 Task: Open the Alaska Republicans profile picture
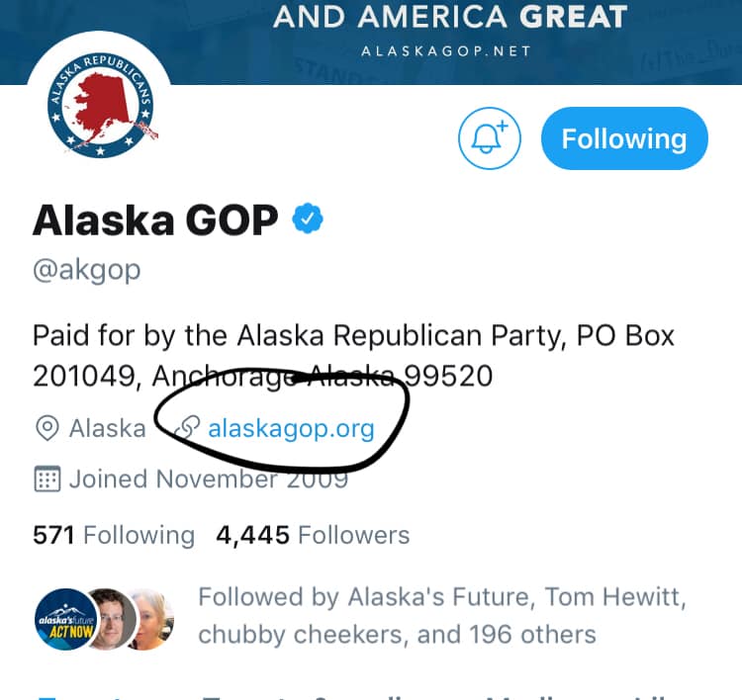[x=100, y=105]
